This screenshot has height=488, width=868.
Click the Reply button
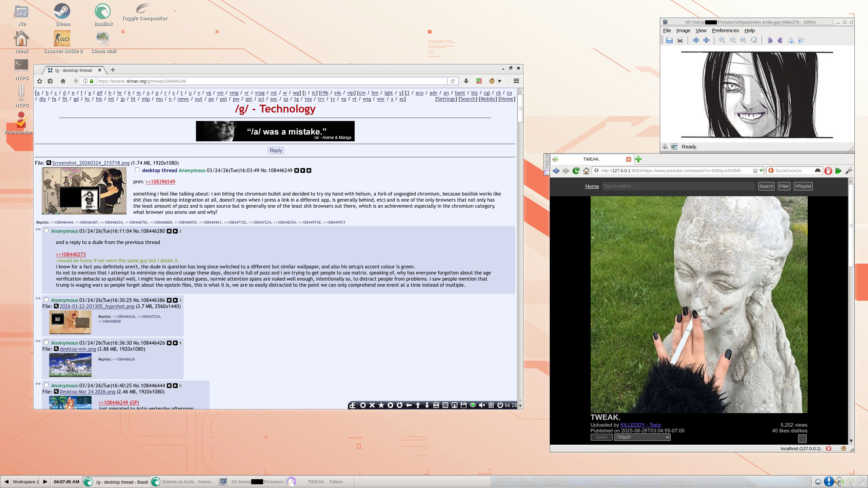pos(276,150)
